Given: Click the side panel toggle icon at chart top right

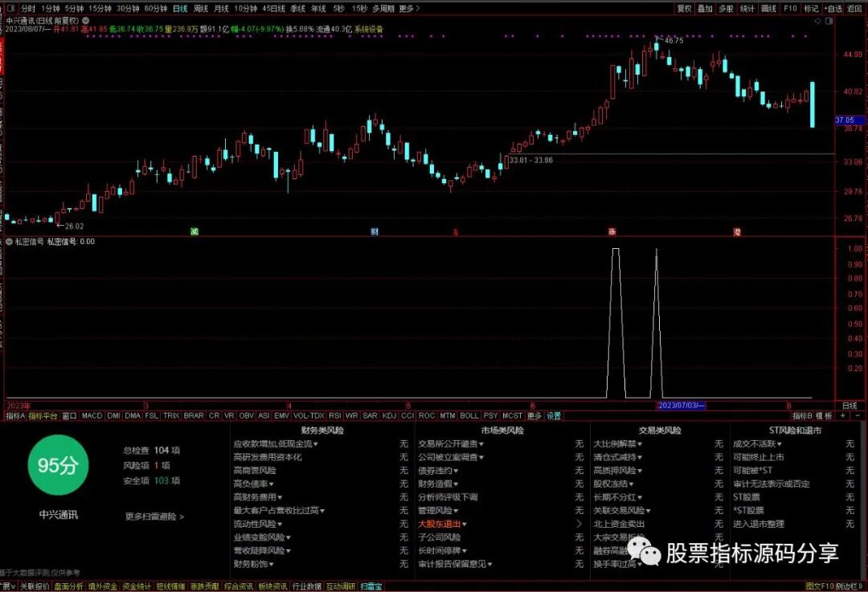Looking at the screenshot, I should (x=829, y=21).
